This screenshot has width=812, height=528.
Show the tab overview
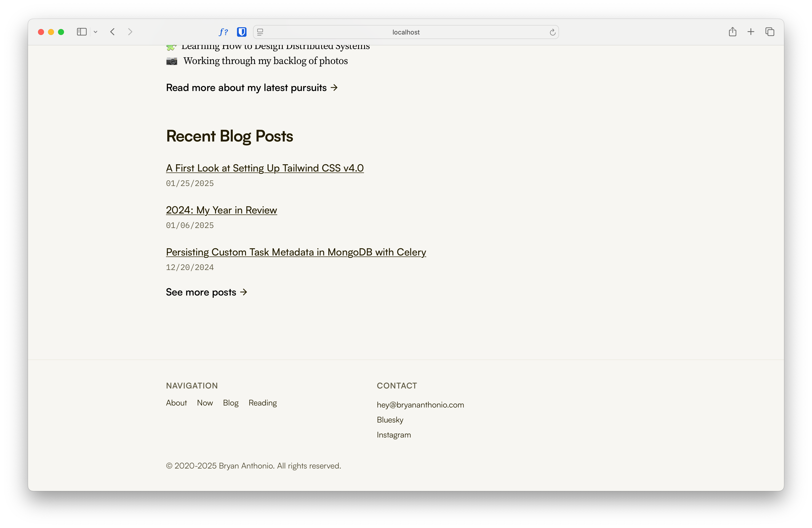[770, 32]
